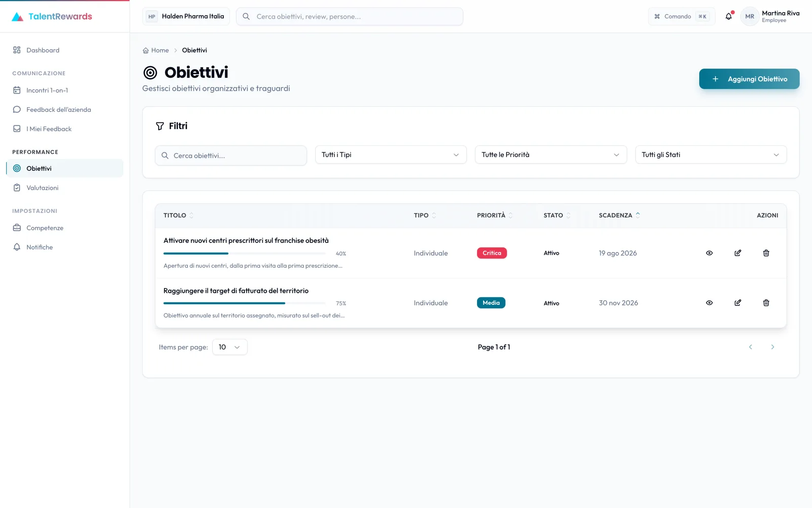The height and width of the screenshot is (508, 812).
Task: Click the MR user avatar
Action: click(750, 16)
